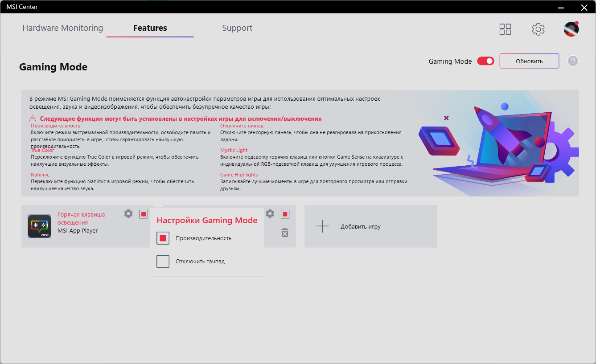Image resolution: width=596 pixels, height=364 pixels.
Task: Open MSI Center settings gear in the header
Action: (538, 29)
